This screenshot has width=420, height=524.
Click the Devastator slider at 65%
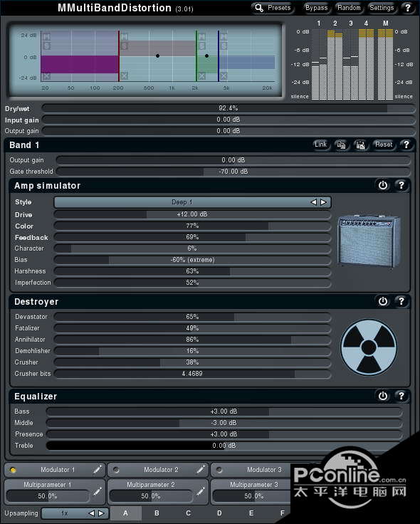coord(192,317)
